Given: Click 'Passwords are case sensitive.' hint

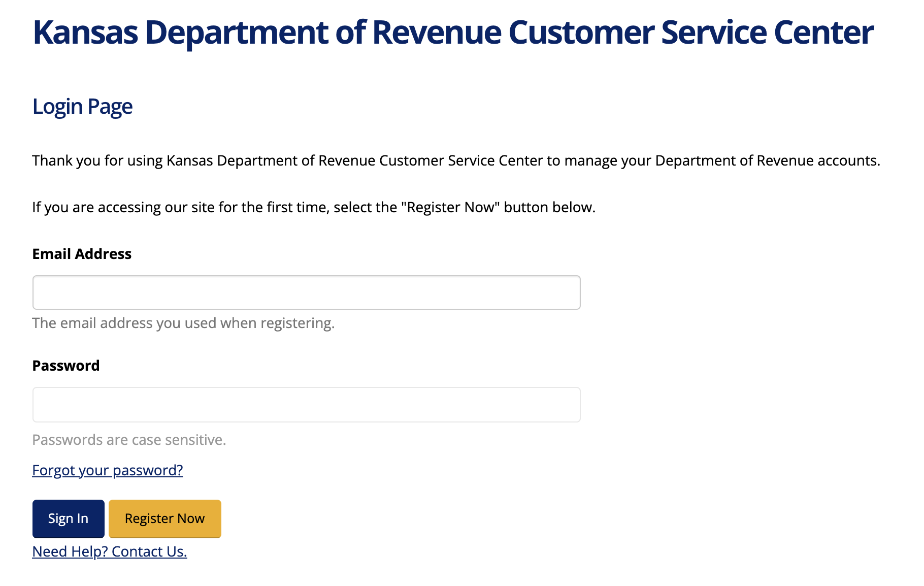Looking at the screenshot, I should click(x=129, y=440).
